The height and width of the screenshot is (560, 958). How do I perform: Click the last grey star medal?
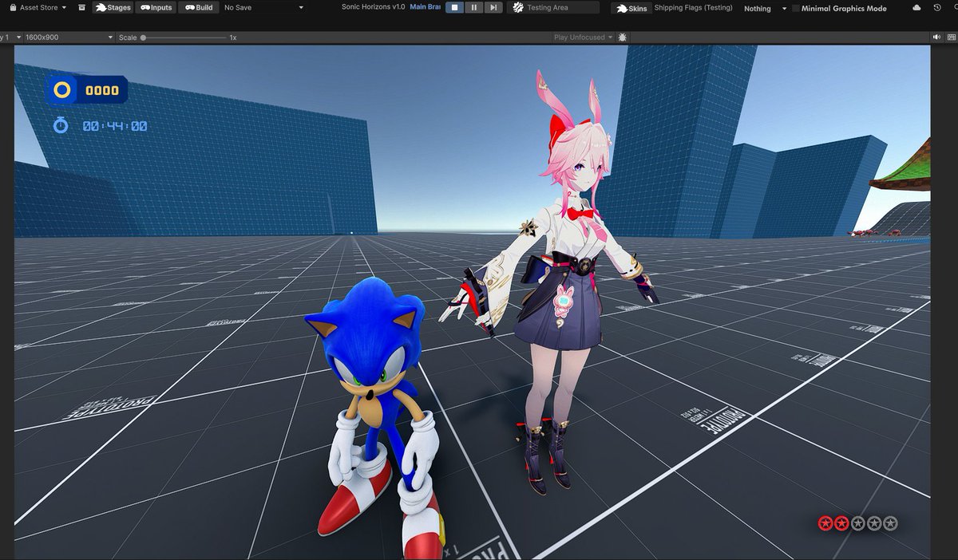pyautogui.click(x=891, y=523)
